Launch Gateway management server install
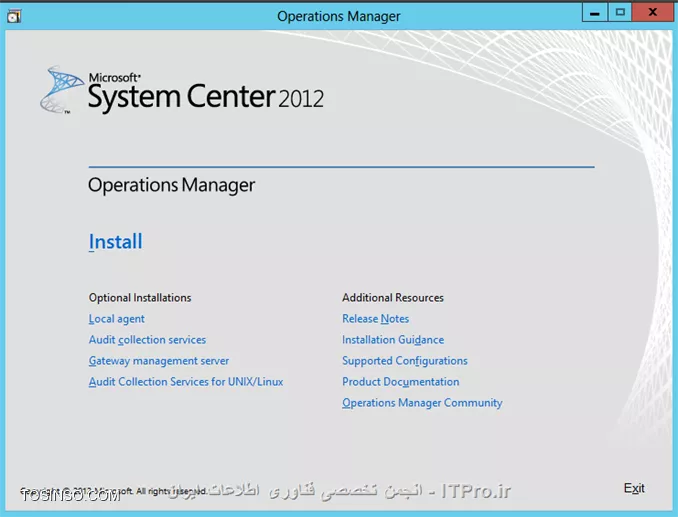Image resolution: width=678 pixels, height=517 pixels. click(159, 361)
